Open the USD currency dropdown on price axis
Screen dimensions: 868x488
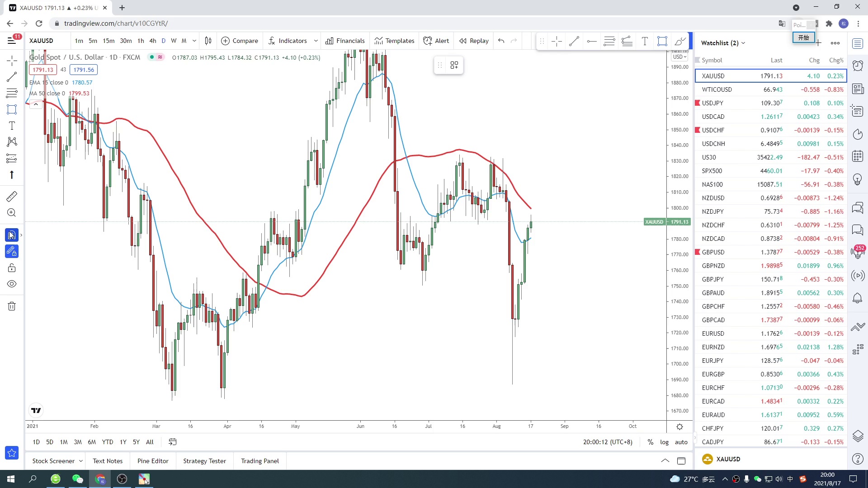coord(679,57)
